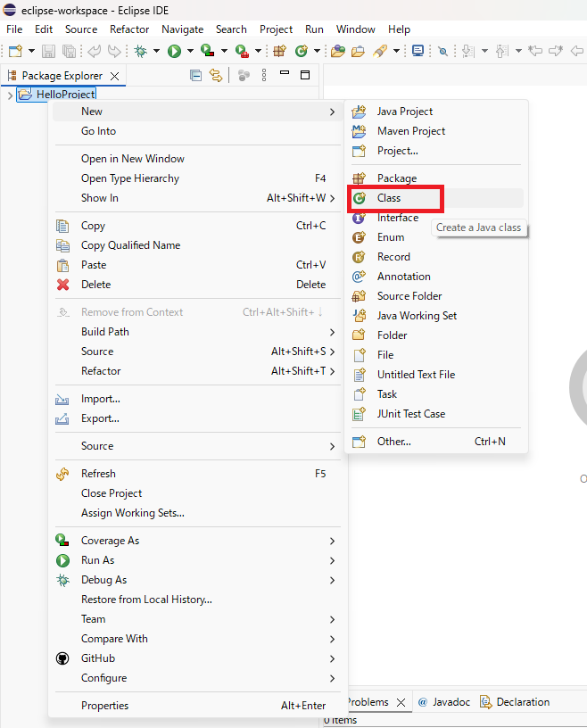Choose Refresh in the context menu

pos(198,474)
